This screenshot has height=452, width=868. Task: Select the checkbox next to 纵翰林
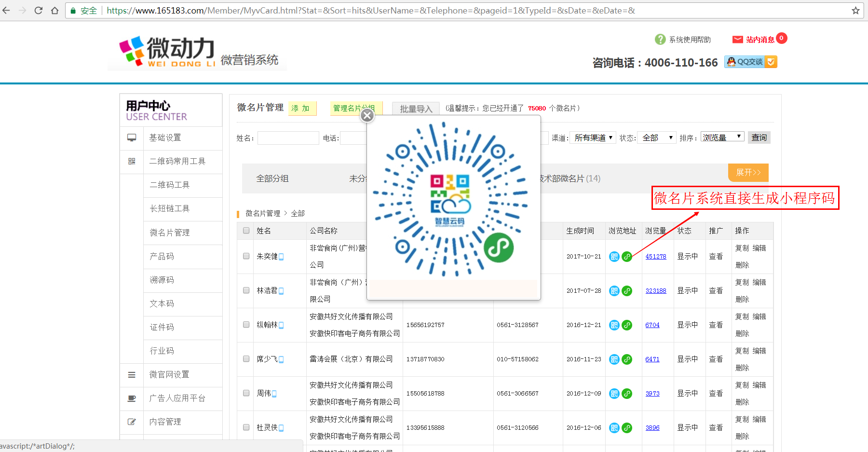[x=246, y=325]
